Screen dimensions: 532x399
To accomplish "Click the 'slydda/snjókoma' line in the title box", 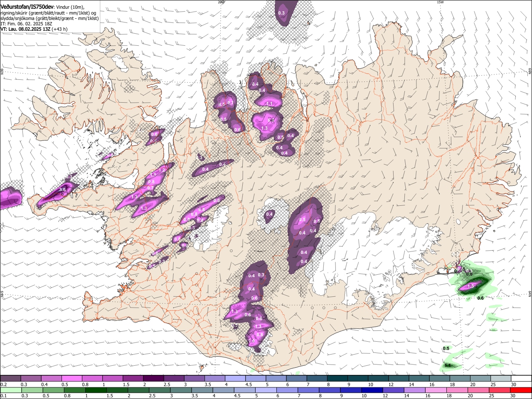I will (x=49, y=18).
